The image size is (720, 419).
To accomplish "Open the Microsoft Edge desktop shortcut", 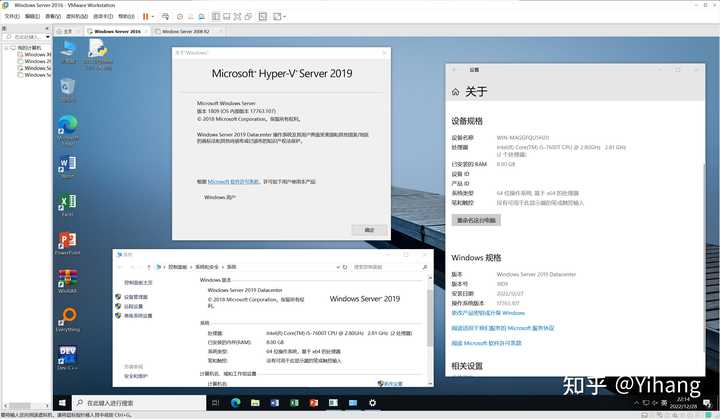I will 68,130.
